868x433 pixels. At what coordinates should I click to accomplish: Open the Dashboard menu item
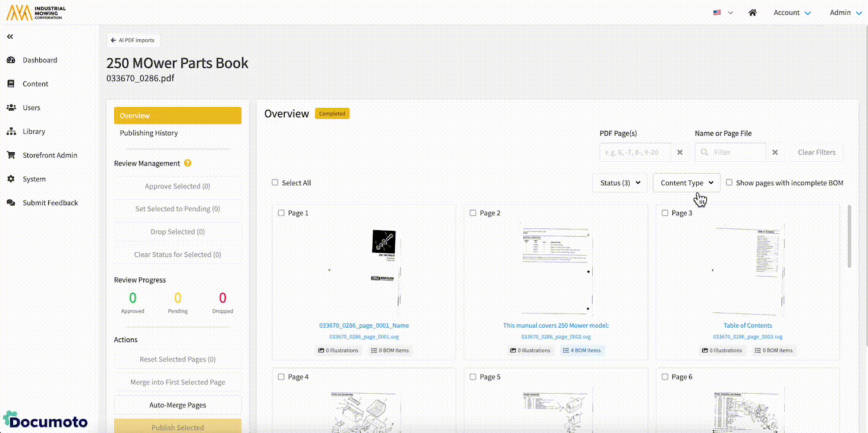[x=40, y=60]
